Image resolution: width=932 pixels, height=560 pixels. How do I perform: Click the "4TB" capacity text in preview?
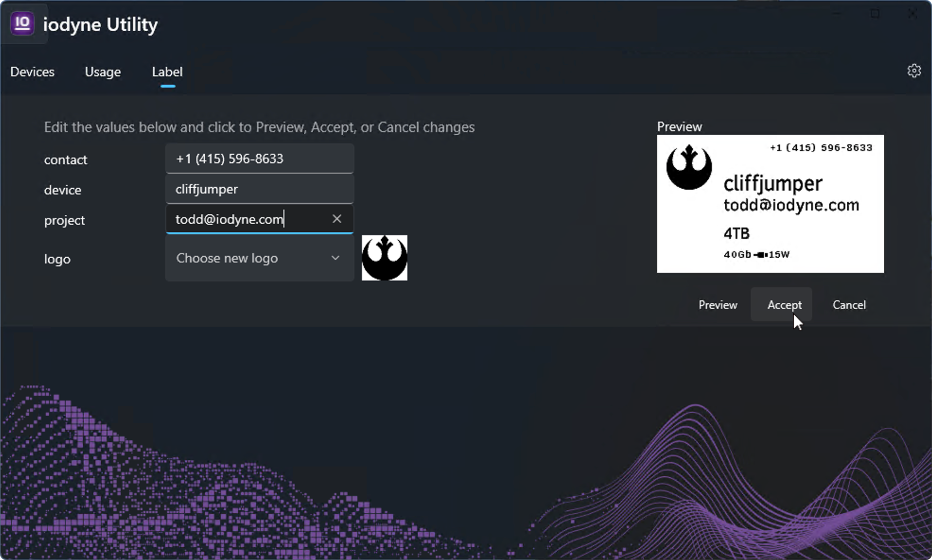click(737, 234)
